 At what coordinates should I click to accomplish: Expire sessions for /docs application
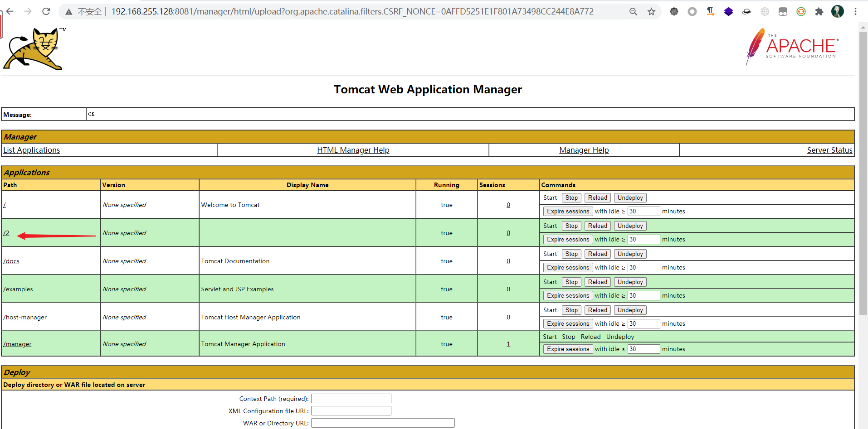point(568,267)
